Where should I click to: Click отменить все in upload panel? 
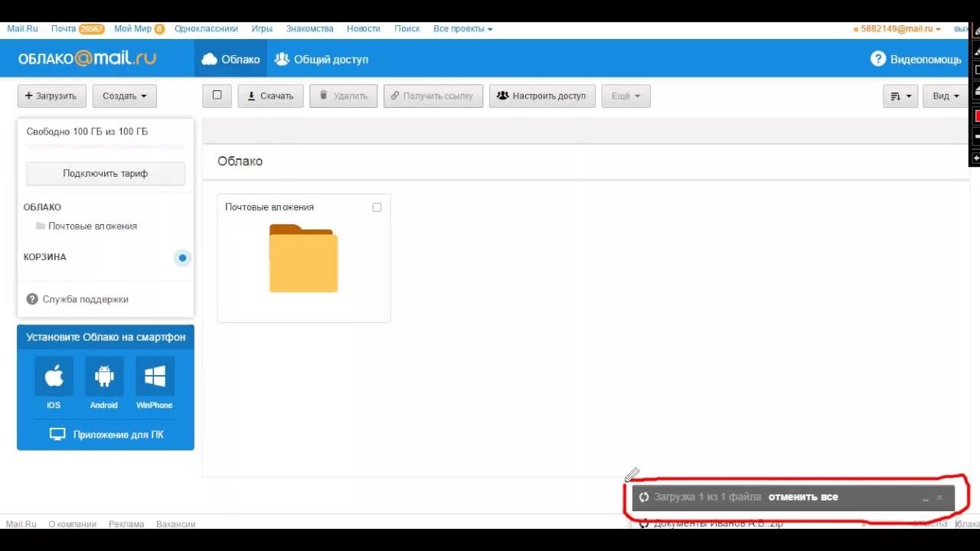point(803,497)
